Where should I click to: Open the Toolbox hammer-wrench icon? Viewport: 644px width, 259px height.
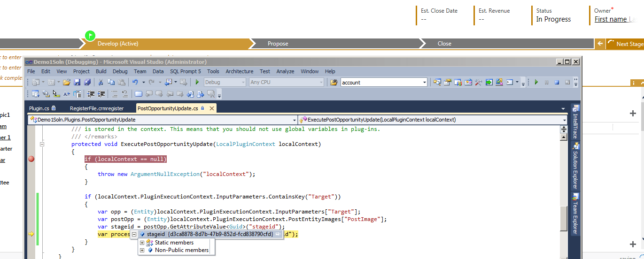coord(478,82)
